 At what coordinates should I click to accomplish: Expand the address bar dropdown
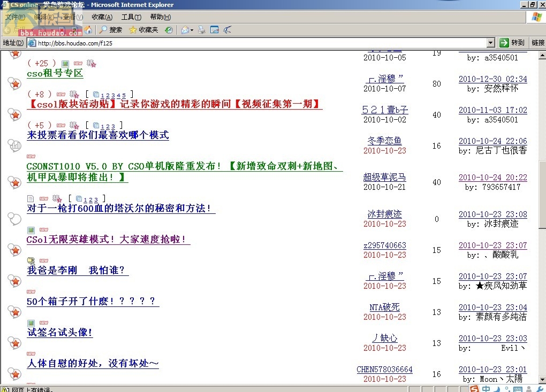[491, 43]
